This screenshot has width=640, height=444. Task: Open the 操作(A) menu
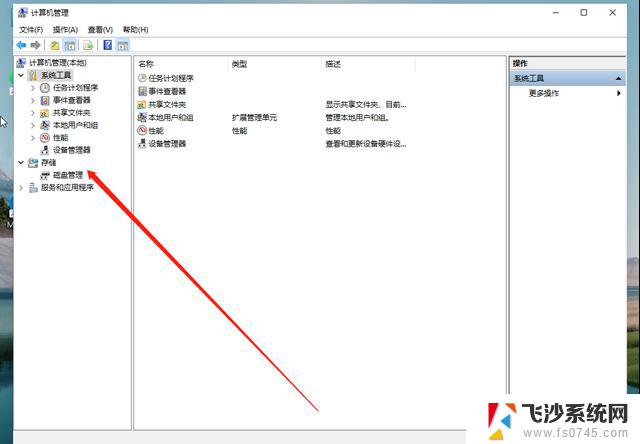click(65, 30)
